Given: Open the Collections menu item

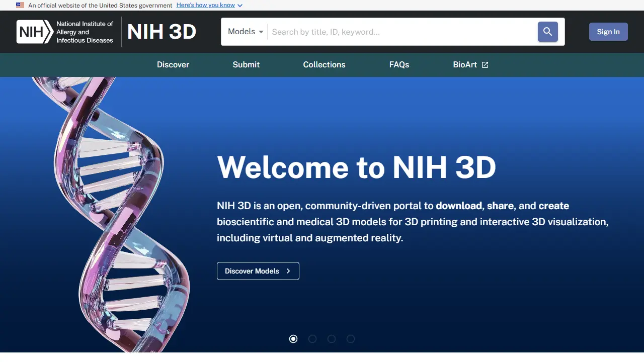Looking at the screenshot, I should click(324, 64).
